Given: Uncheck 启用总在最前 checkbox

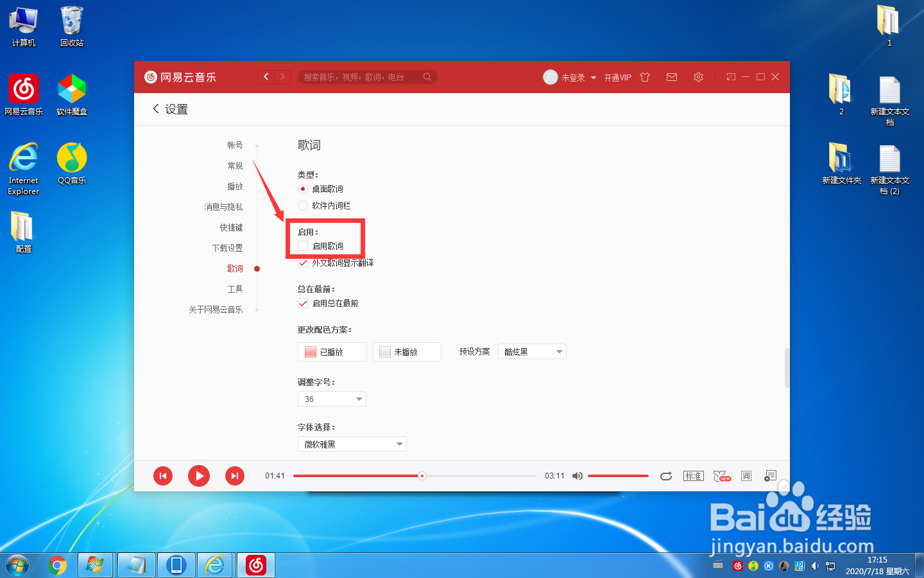Looking at the screenshot, I should point(303,303).
